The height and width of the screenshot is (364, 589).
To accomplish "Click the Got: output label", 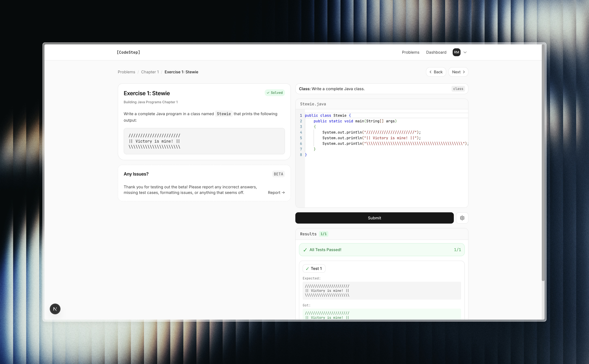I will tap(307, 305).
